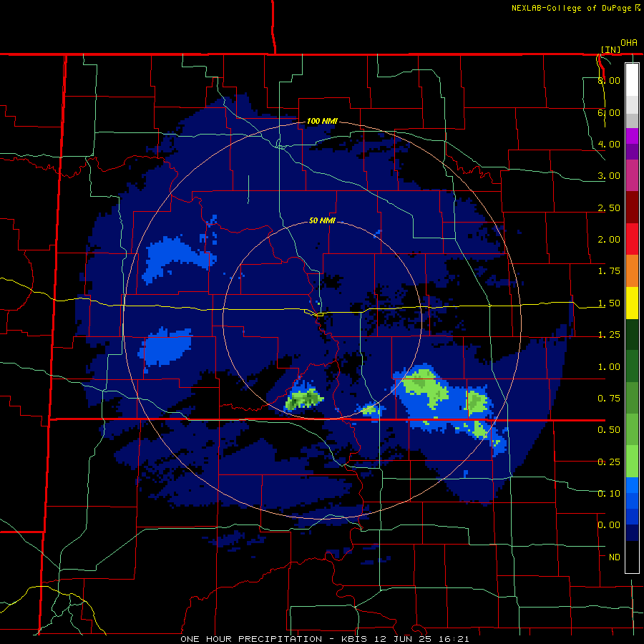Click the black ND legend band
The image size is (644, 644).
coord(632,557)
